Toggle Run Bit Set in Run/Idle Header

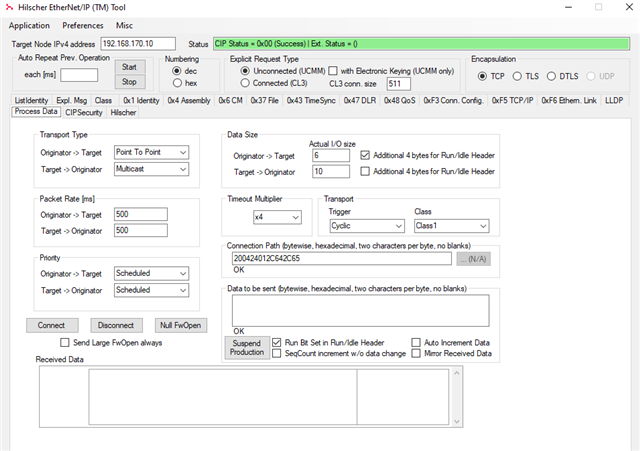click(277, 343)
